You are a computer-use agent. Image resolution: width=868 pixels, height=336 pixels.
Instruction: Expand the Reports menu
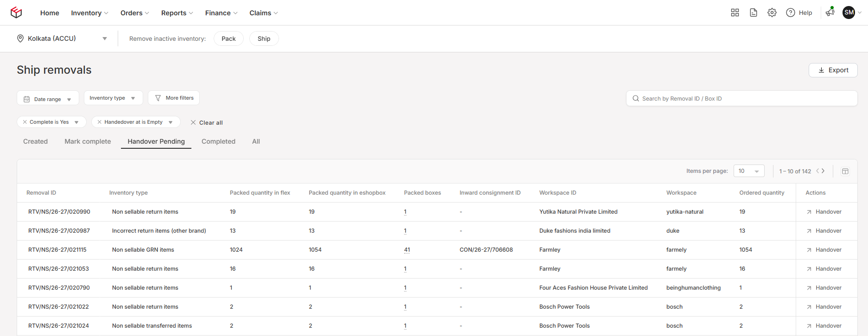177,13
